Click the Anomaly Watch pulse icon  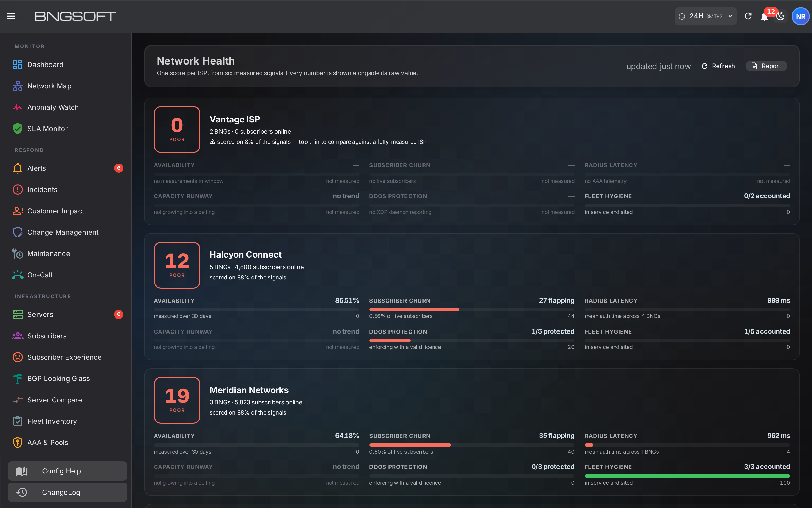pyautogui.click(x=18, y=107)
